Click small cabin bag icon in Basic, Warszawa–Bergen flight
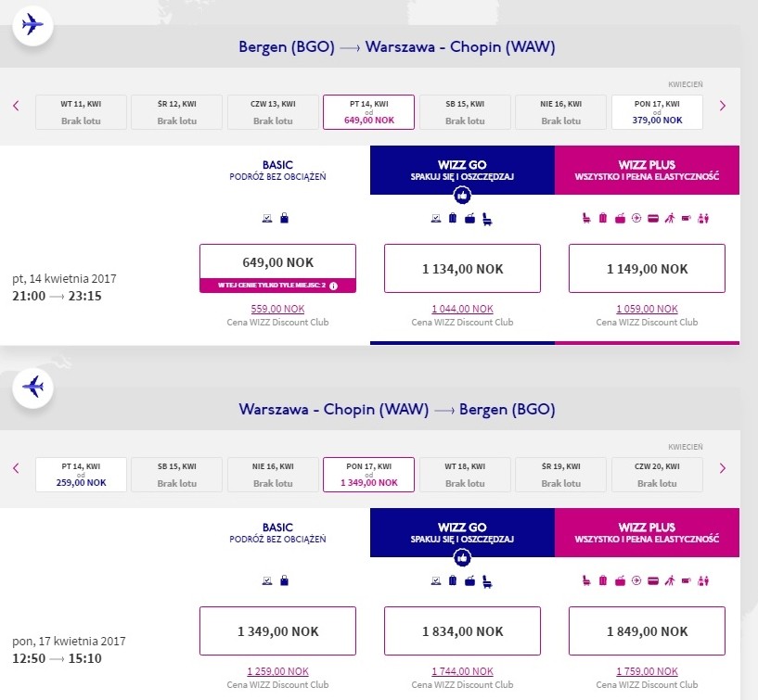This screenshot has width=758, height=700. [284, 580]
